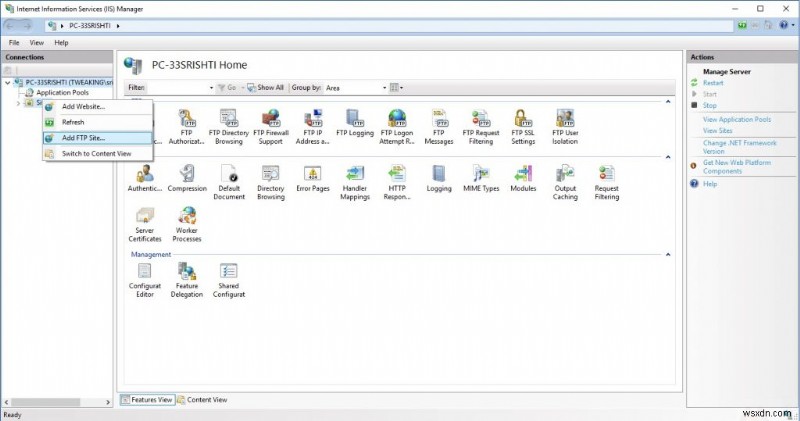Open FTP Logon Attempt Restrictions icon

click(397, 127)
